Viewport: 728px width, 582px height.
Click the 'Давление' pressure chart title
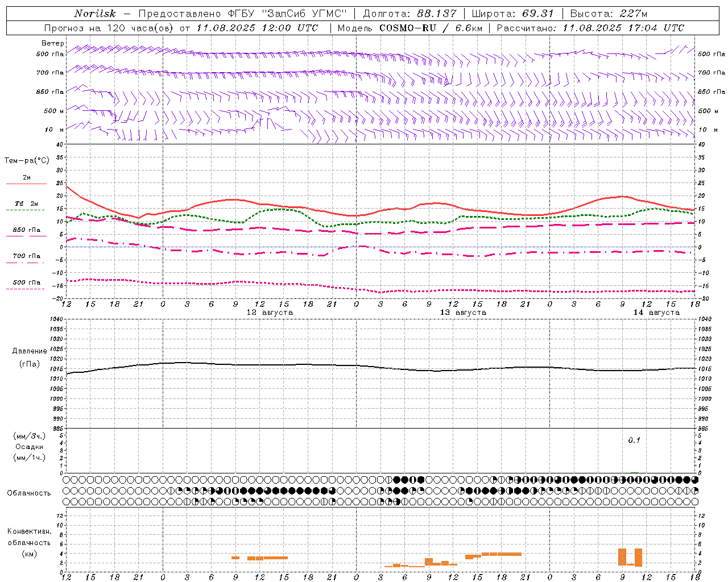[x=30, y=351]
